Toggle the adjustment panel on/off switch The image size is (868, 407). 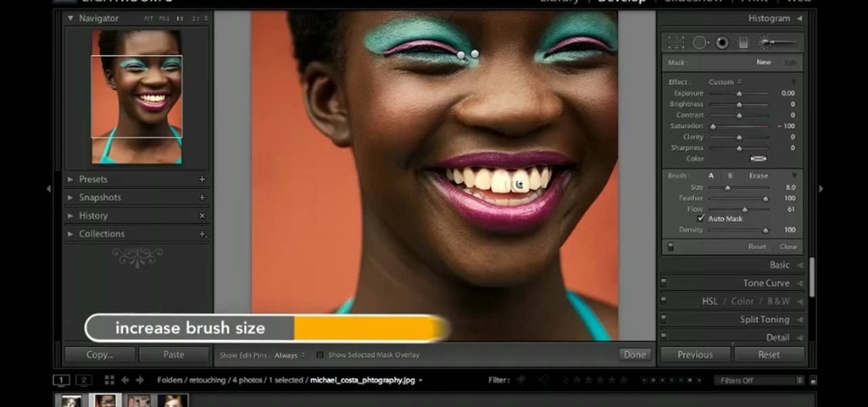[671, 247]
